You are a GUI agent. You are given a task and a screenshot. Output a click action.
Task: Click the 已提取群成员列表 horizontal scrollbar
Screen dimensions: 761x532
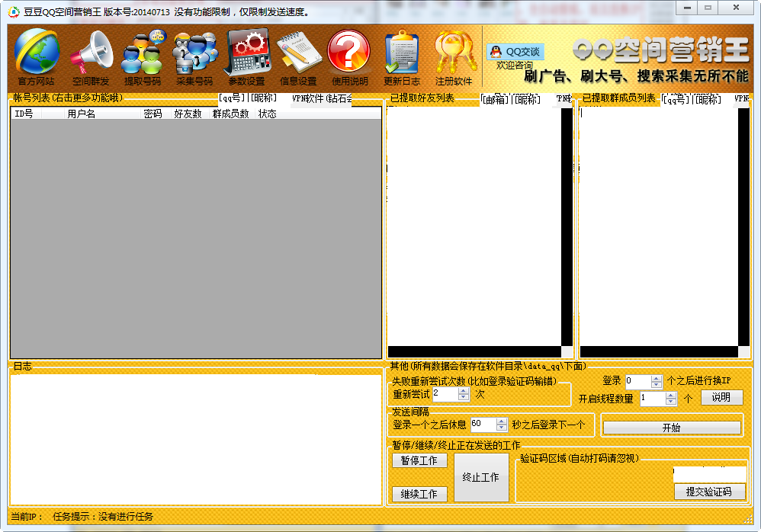659,351
